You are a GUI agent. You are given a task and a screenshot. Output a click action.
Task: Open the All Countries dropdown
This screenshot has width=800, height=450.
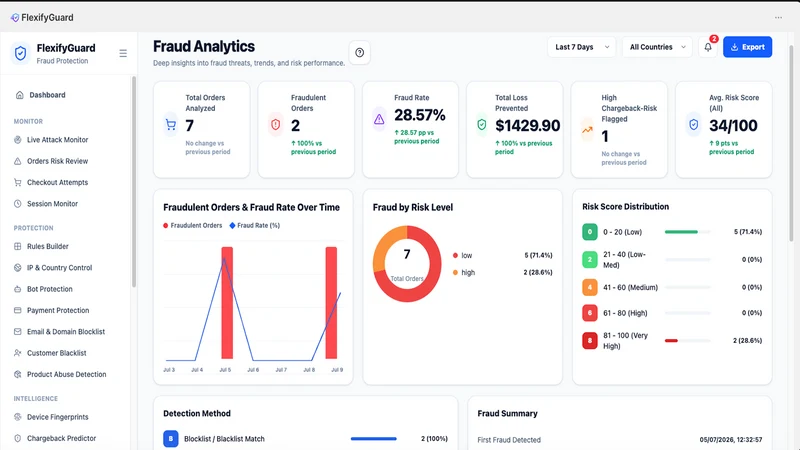[657, 47]
